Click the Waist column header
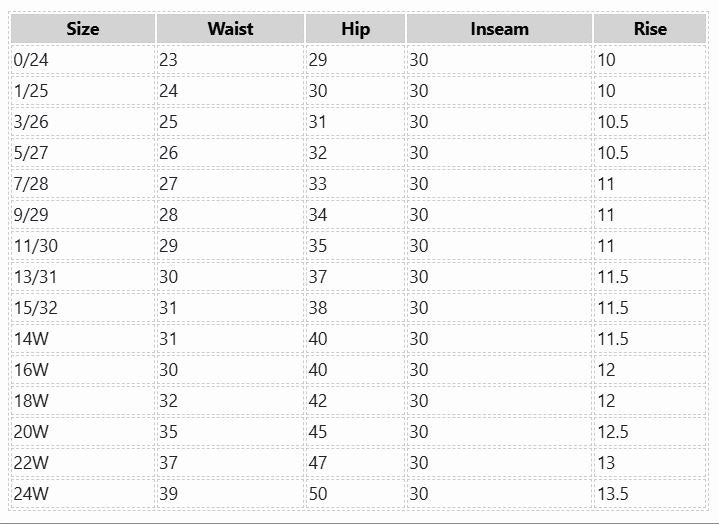Image resolution: width=719 pixels, height=526 pixels. [230, 29]
